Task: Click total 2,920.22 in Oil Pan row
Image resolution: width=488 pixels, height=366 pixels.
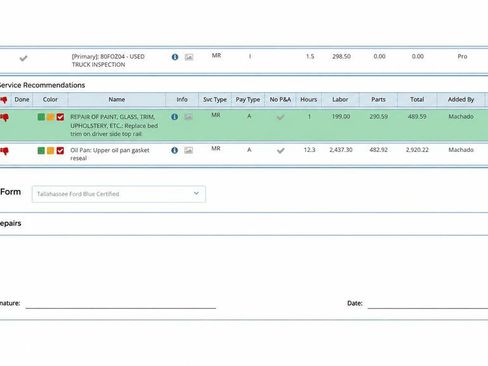Action: 417,150
